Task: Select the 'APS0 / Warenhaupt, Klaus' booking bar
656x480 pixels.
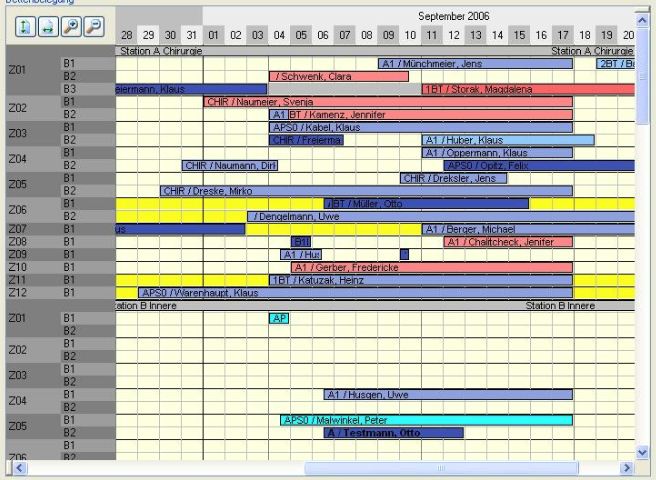Action: tap(356, 293)
